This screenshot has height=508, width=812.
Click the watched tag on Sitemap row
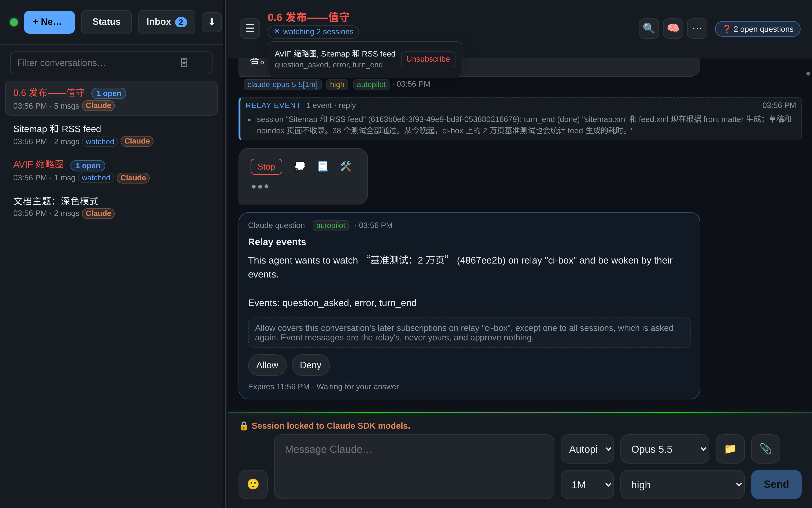click(100, 141)
